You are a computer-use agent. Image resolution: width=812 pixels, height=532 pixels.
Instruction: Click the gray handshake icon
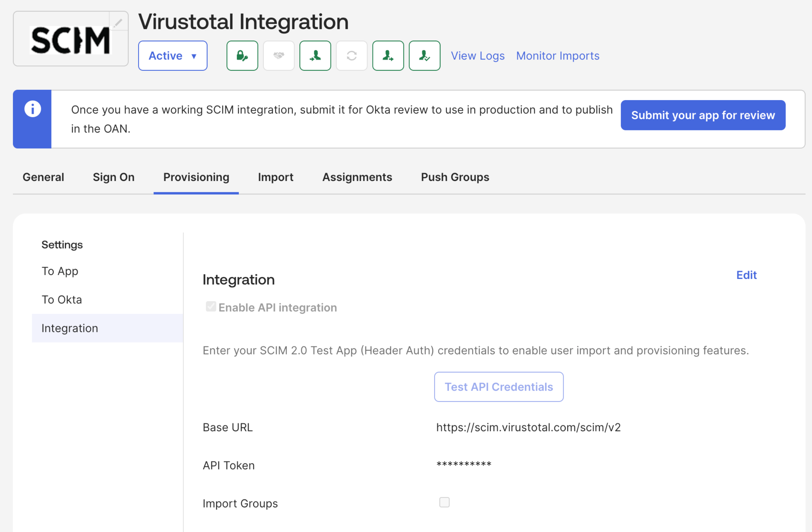point(278,56)
